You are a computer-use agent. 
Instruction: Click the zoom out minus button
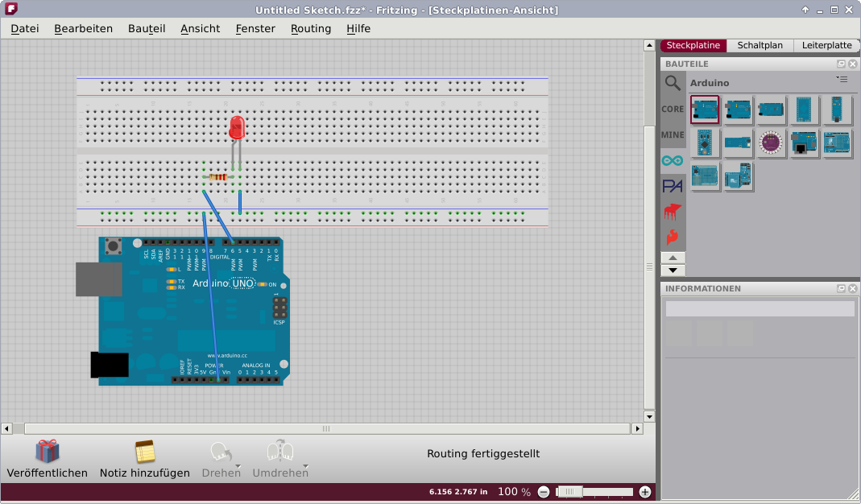544,492
